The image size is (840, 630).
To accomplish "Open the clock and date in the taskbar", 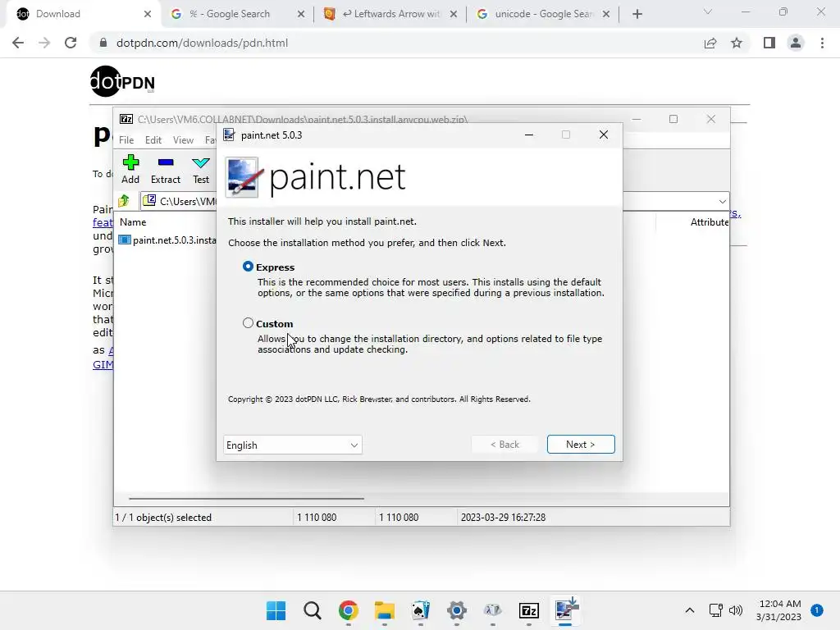I will coord(779,610).
